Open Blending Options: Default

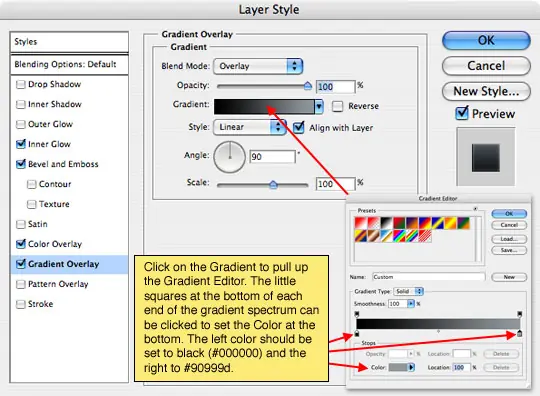(69, 64)
